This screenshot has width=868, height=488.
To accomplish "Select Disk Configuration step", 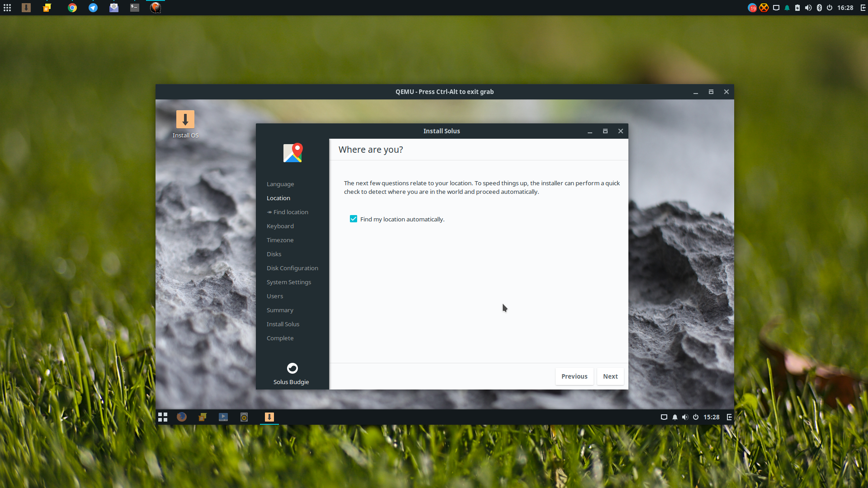I will (292, 268).
